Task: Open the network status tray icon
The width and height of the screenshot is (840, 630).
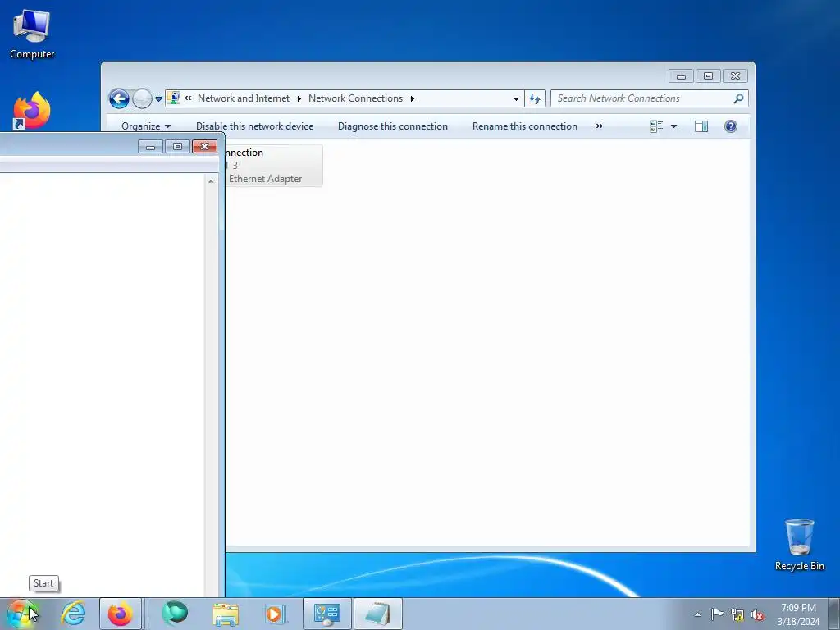Action: (737, 615)
